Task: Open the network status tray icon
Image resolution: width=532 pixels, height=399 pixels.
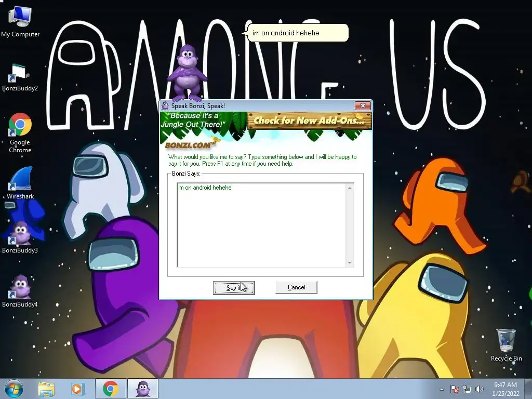Action: tap(467, 390)
